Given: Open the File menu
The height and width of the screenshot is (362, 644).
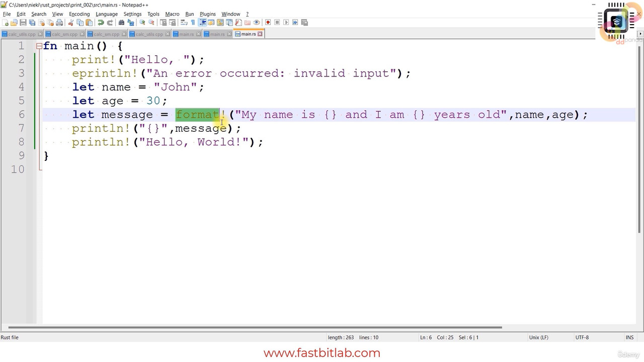Looking at the screenshot, I should click(x=7, y=14).
